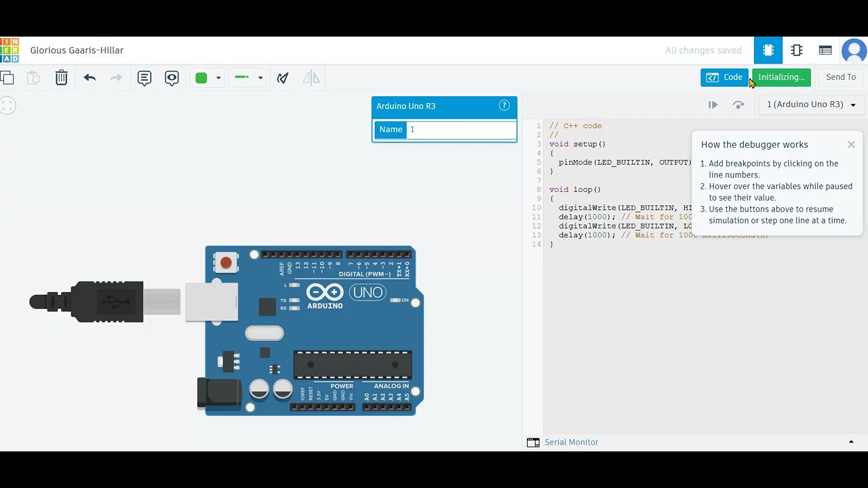Open the Serial Monitor panel
Image resolution: width=868 pixels, height=488 pixels.
click(x=571, y=442)
